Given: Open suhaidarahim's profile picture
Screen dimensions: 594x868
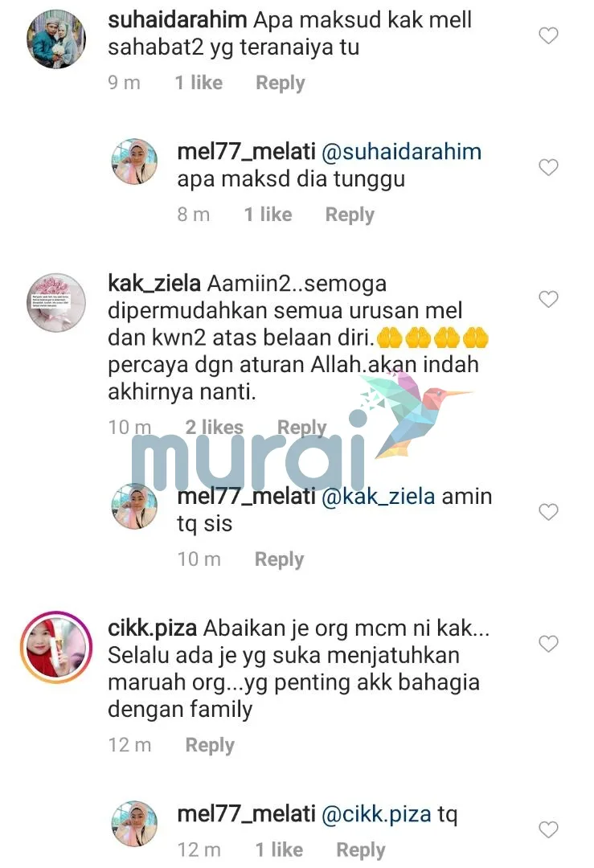Looking at the screenshot, I should coord(56,39).
